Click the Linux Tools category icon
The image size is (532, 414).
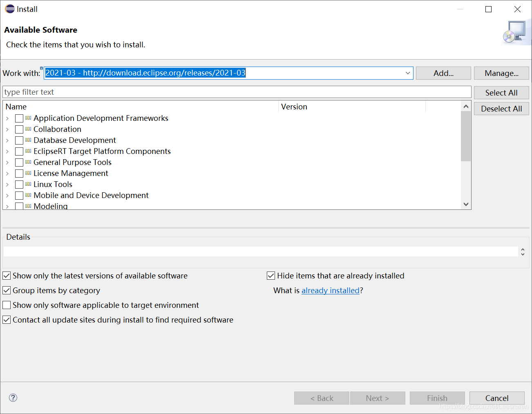[x=28, y=184]
